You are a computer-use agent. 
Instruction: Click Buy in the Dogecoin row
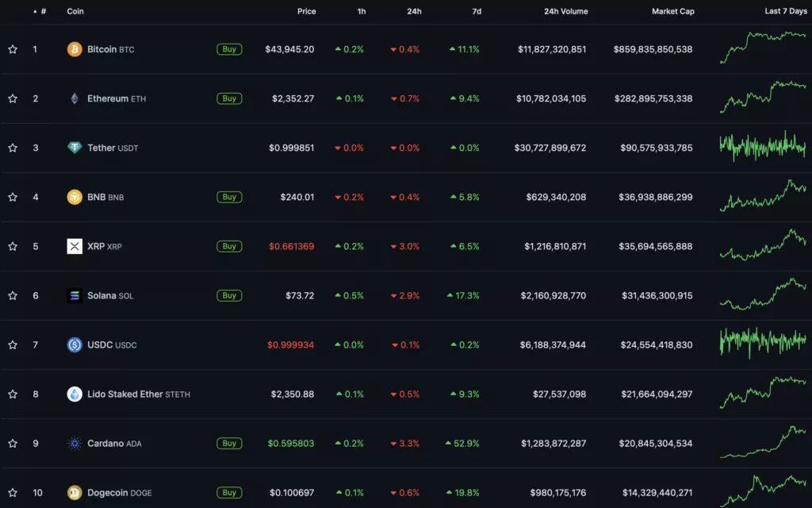coord(229,492)
